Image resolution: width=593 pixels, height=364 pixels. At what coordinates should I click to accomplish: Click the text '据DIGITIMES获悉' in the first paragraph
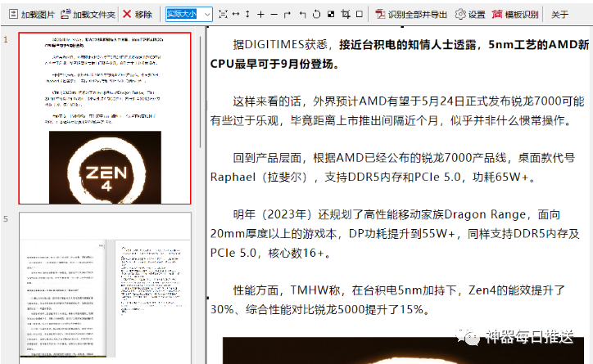point(280,45)
